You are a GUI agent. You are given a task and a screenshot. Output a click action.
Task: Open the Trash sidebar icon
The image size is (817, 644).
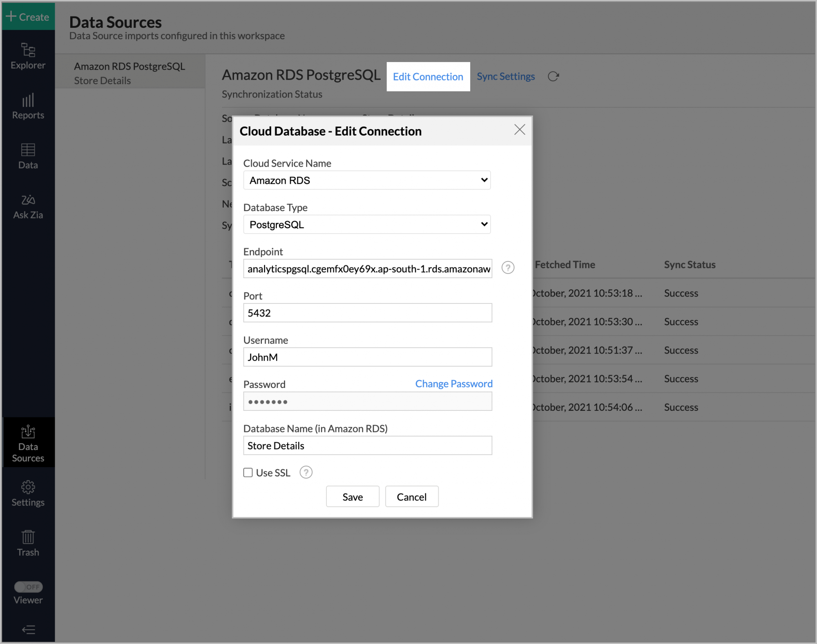click(28, 544)
